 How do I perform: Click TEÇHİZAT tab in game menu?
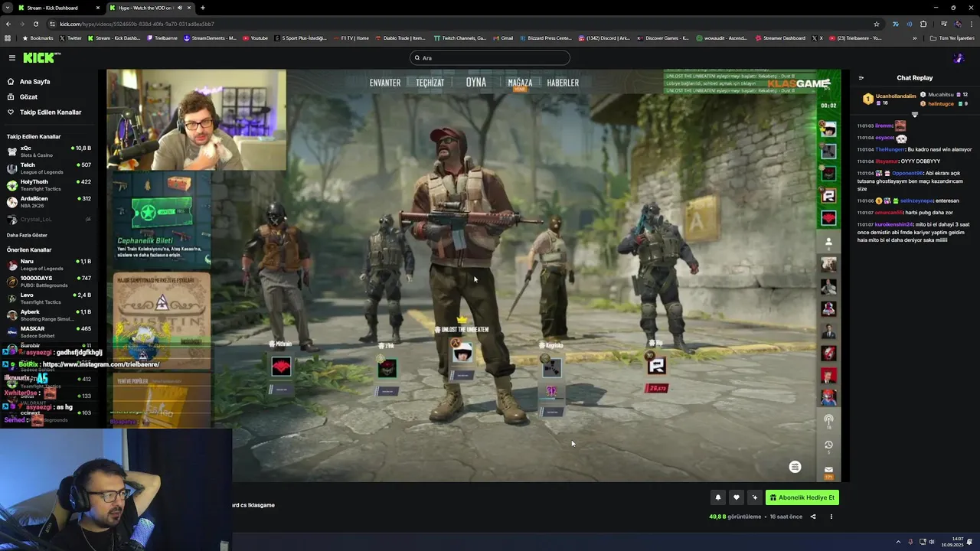pyautogui.click(x=430, y=83)
